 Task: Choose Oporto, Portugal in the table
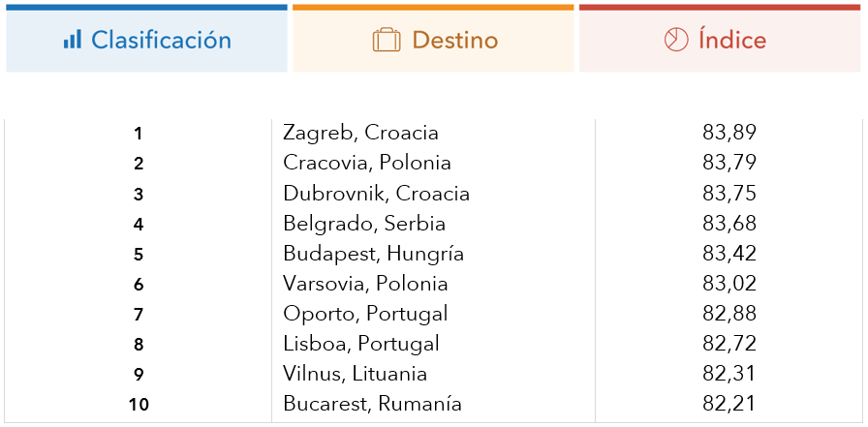point(365,314)
